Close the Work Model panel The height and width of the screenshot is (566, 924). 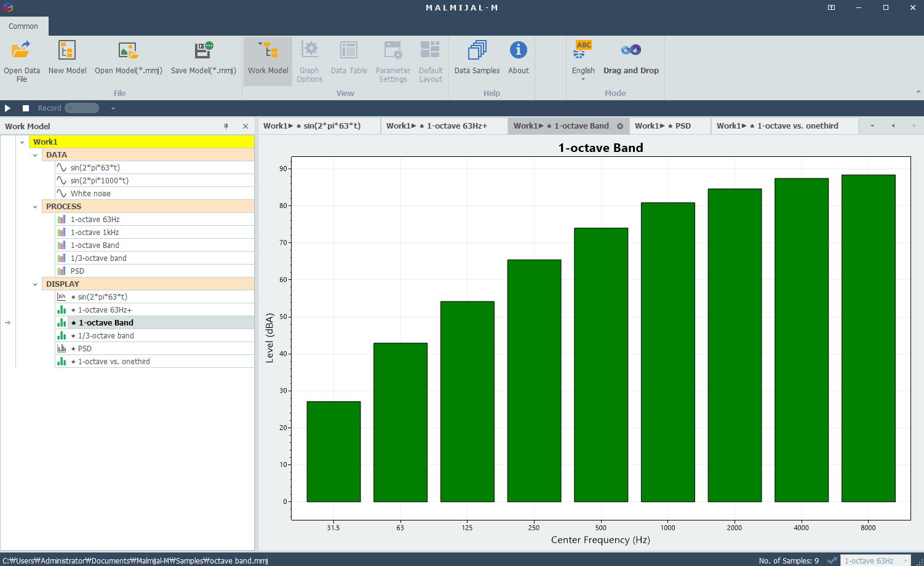(245, 126)
